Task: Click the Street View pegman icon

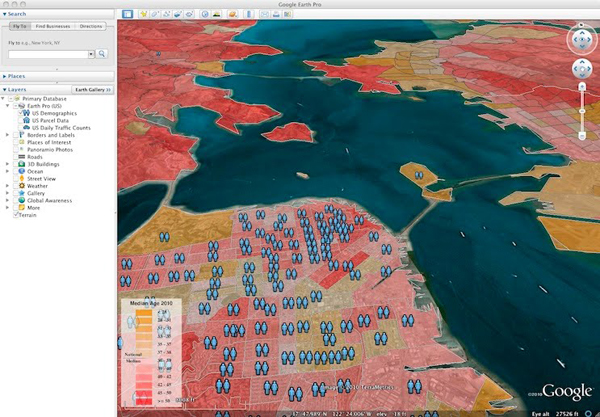Action: (x=22, y=179)
